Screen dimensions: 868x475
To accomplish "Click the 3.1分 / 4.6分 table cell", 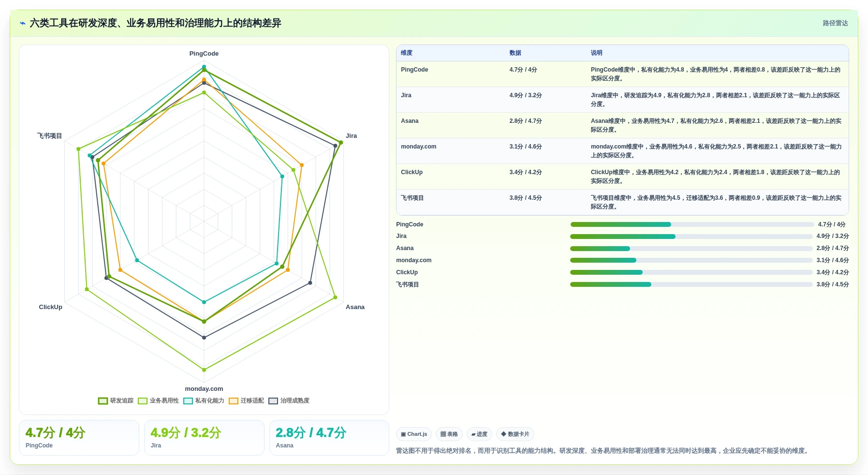I will (525, 147).
